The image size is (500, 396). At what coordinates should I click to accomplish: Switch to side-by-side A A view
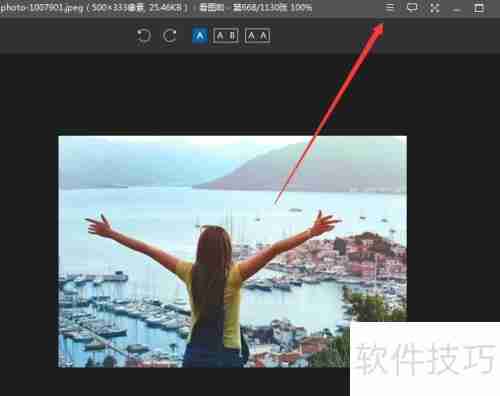[257, 36]
